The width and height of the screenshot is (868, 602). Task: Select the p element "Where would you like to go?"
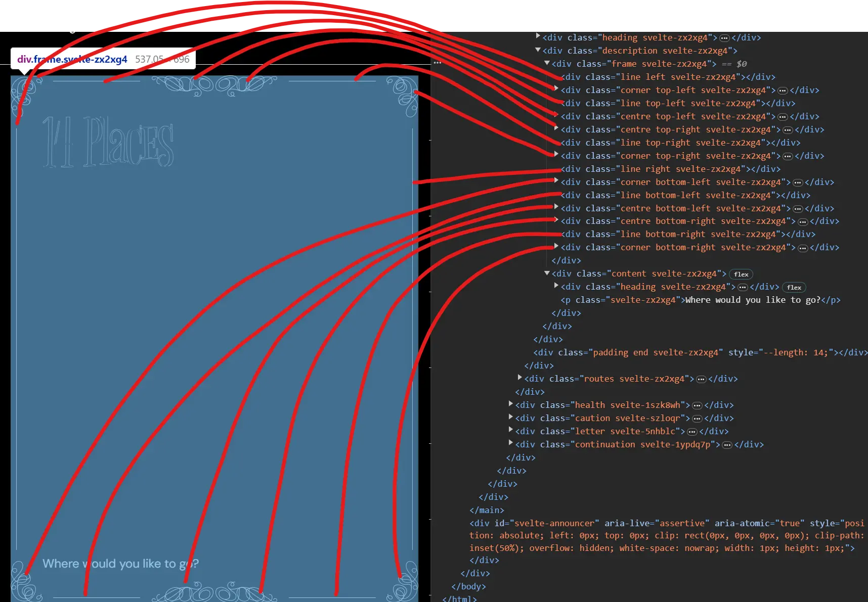click(x=701, y=300)
